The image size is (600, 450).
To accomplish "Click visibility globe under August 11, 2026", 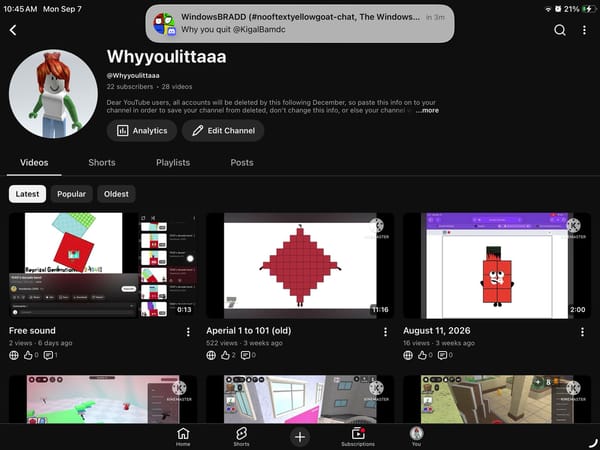I will (x=408, y=355).
